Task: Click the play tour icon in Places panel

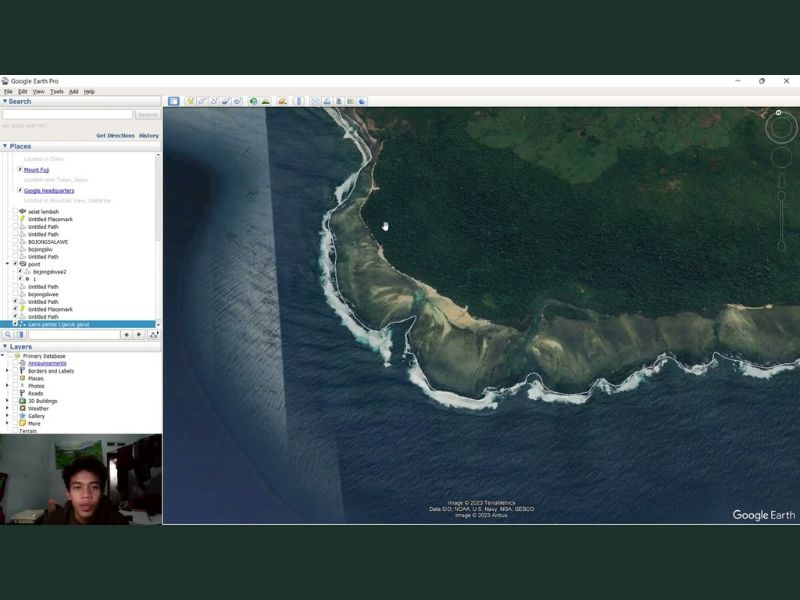Action: pyautogui.click(x=153, y=335)
